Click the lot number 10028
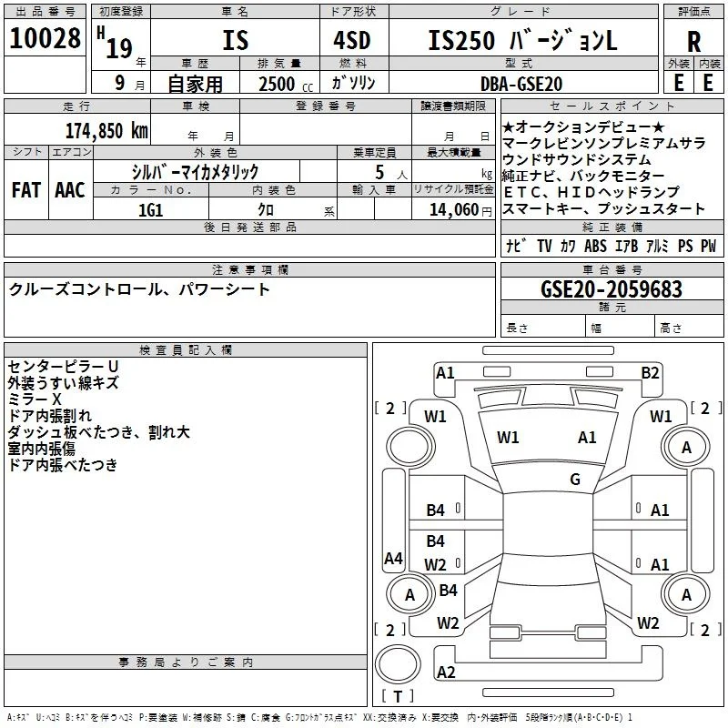Image resolution: width=728 pixels, height=728 pixels. 45,38
